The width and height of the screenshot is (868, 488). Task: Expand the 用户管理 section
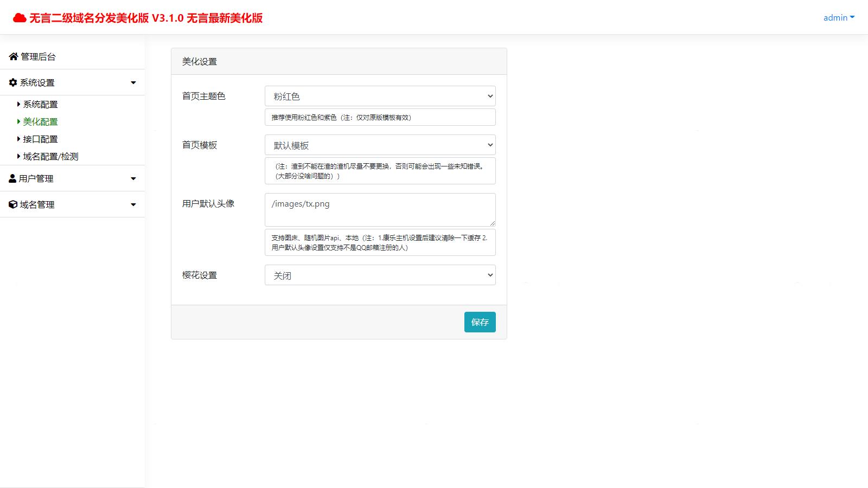pos(132,178)
